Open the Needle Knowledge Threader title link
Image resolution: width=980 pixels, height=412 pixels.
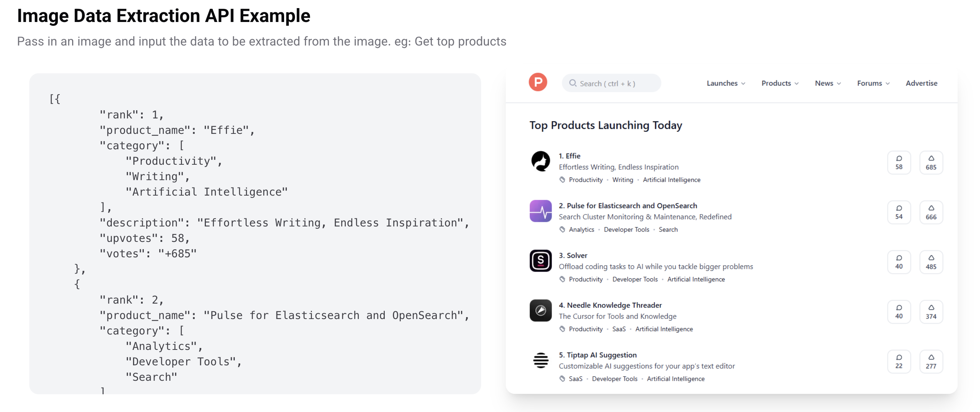pos(614,305)
